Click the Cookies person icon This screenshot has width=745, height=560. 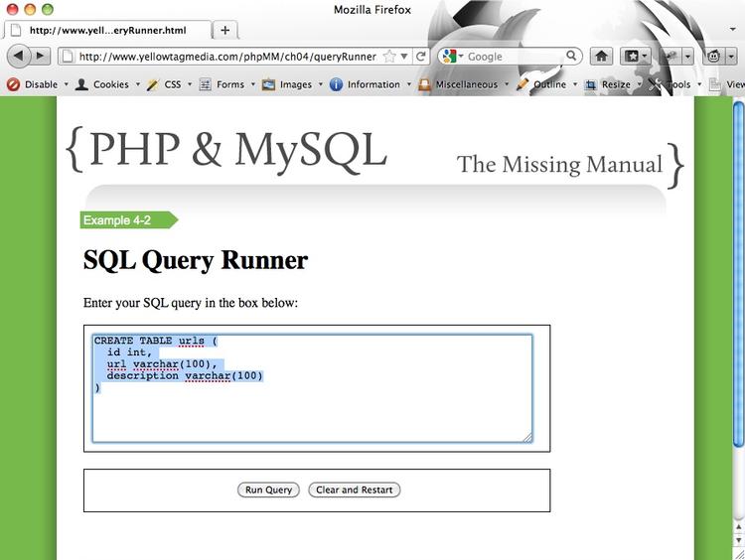click(81, 84)
